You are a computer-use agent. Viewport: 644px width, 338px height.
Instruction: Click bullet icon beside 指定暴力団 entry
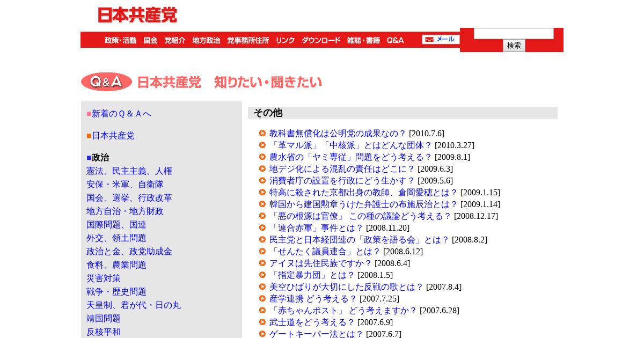[262, 275]
